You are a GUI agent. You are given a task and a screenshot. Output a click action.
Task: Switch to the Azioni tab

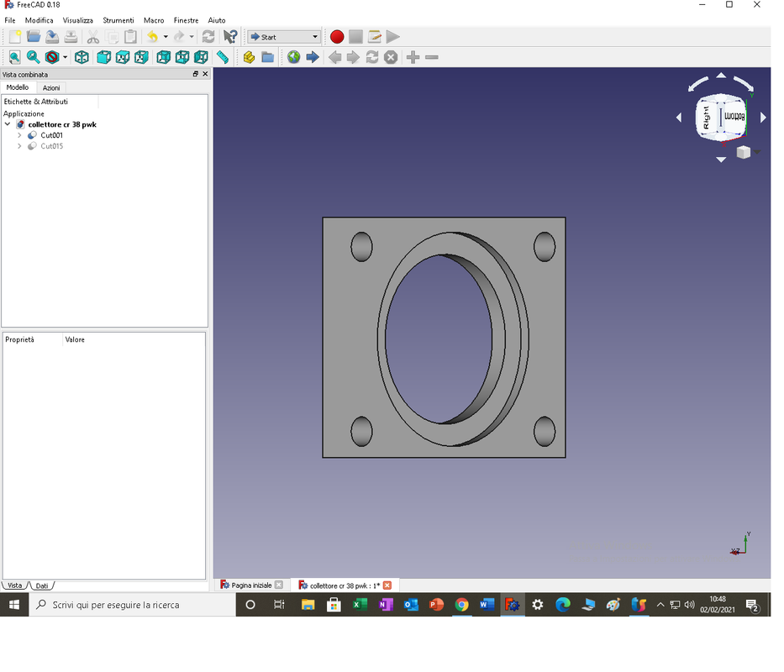(51, 87)
